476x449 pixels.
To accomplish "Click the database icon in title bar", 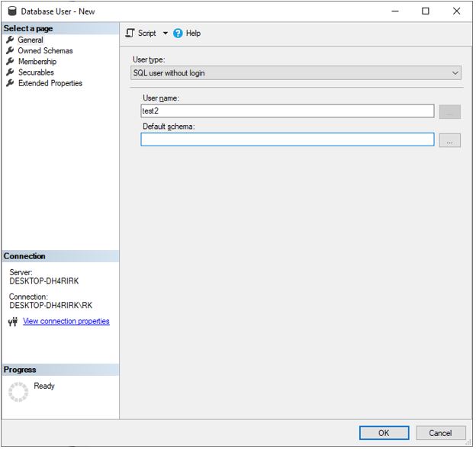I will coord(12,11).
